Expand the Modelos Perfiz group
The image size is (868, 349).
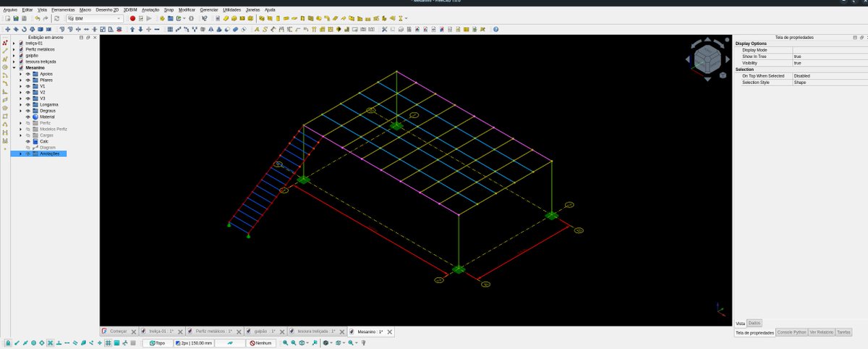coord(20,129)
